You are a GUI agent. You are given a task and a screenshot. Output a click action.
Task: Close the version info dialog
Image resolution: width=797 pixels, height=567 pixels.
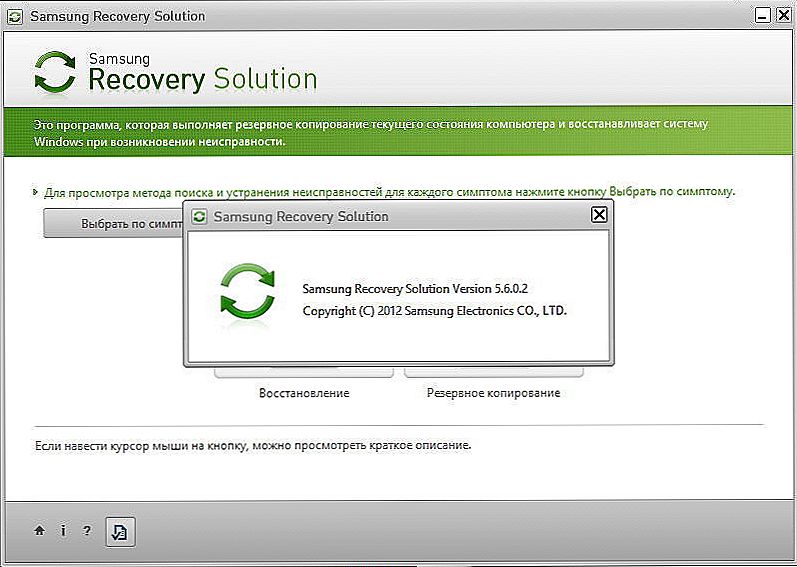(x=599, y=215)
